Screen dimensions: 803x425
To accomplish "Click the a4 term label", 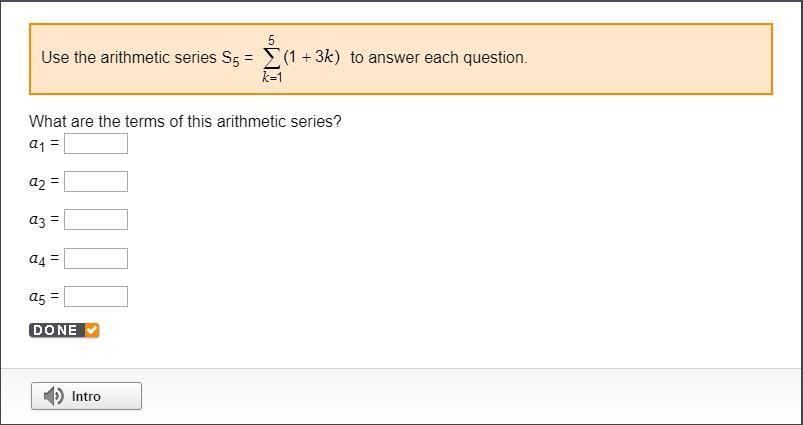I will (38, 259).
